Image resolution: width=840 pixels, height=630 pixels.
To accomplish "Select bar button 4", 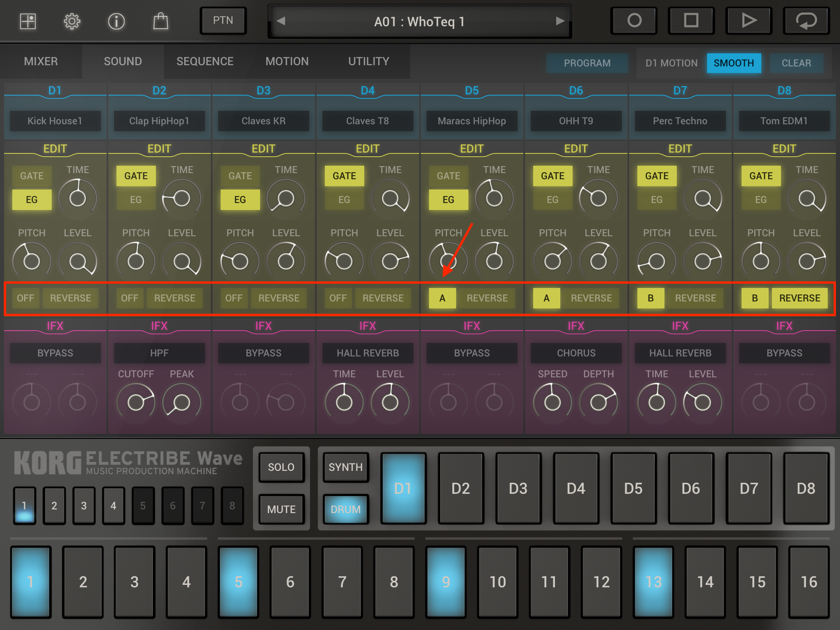I will [113, 506].
